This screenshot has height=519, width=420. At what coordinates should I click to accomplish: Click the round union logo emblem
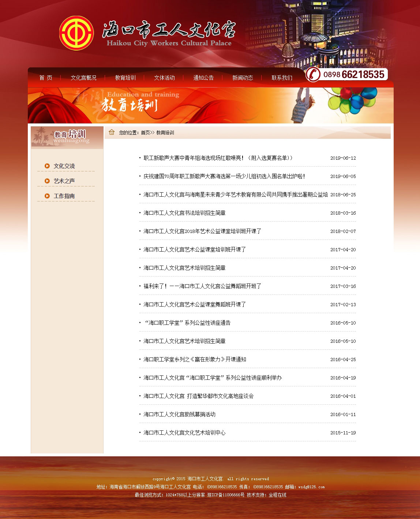tap(76, 33)
